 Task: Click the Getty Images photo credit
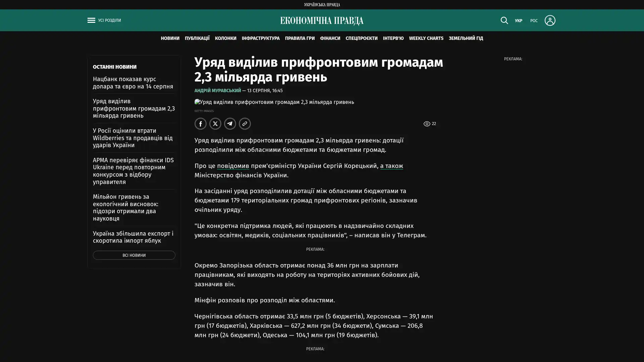pyautogui.click(x=204, y=111)
